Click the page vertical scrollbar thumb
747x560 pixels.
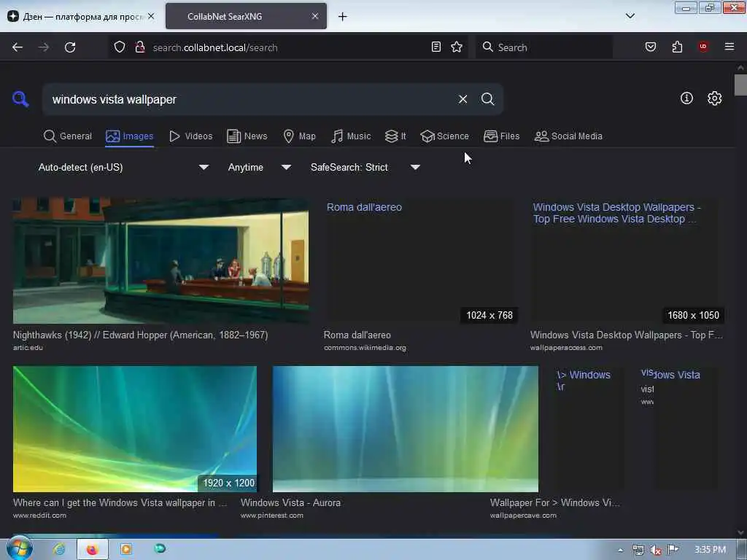coord(740,85)
